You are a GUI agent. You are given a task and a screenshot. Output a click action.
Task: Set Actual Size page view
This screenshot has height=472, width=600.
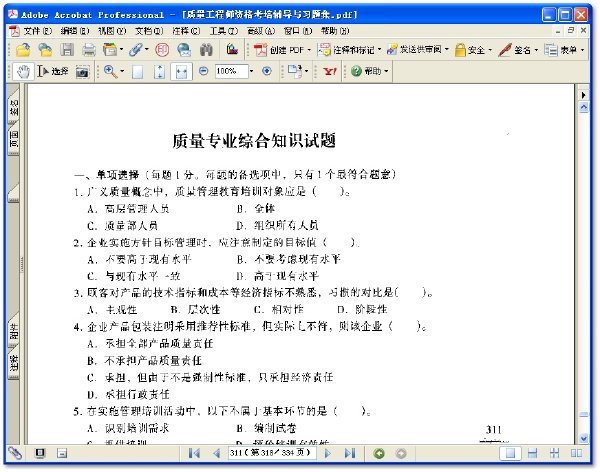pyautogui.click(x=137, y=71)
